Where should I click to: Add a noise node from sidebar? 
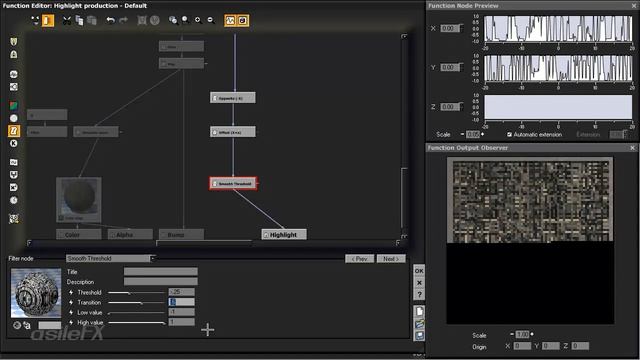pyautogui.click(x=13, y=74)
